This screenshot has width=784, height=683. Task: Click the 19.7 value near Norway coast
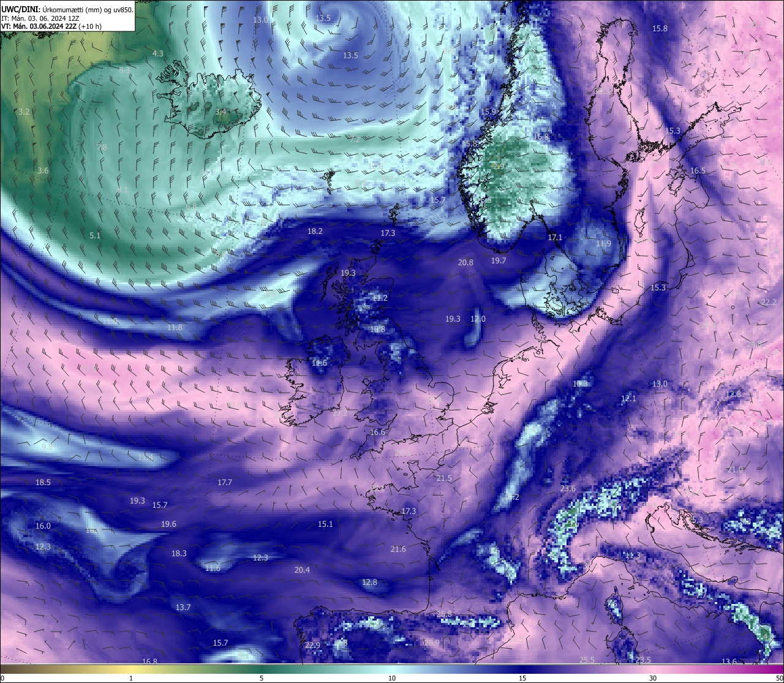[x=499, y=261]
